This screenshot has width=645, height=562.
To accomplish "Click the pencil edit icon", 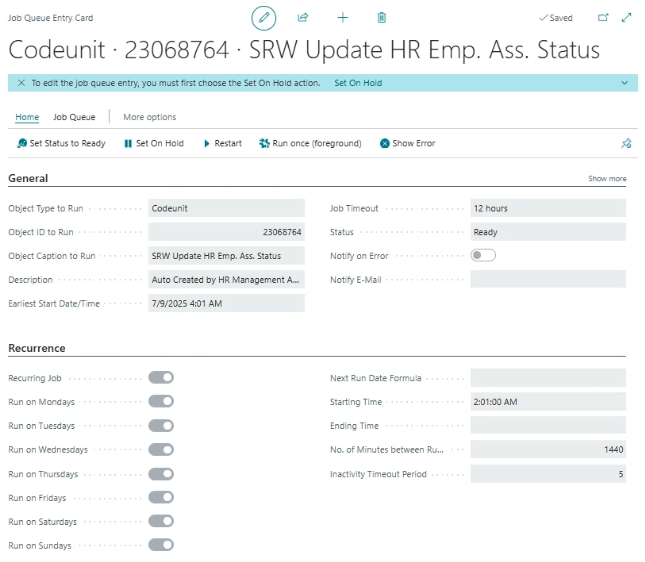I will coord(264,17).
